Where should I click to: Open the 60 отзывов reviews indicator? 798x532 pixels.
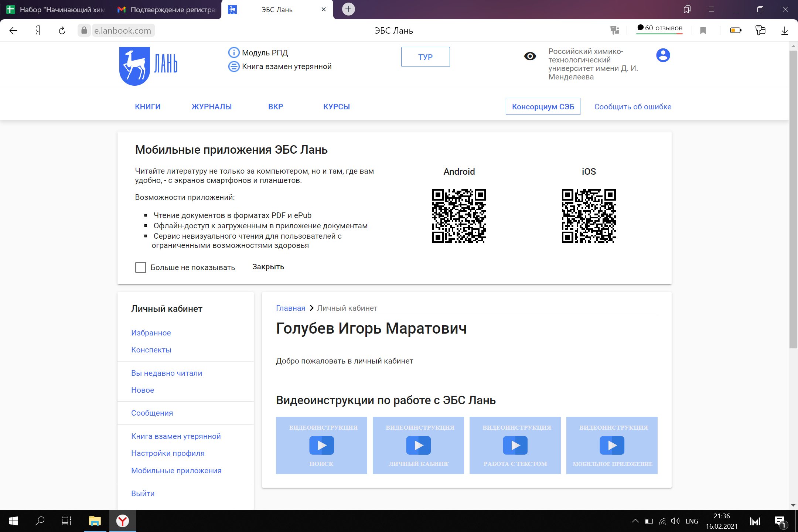659,28
